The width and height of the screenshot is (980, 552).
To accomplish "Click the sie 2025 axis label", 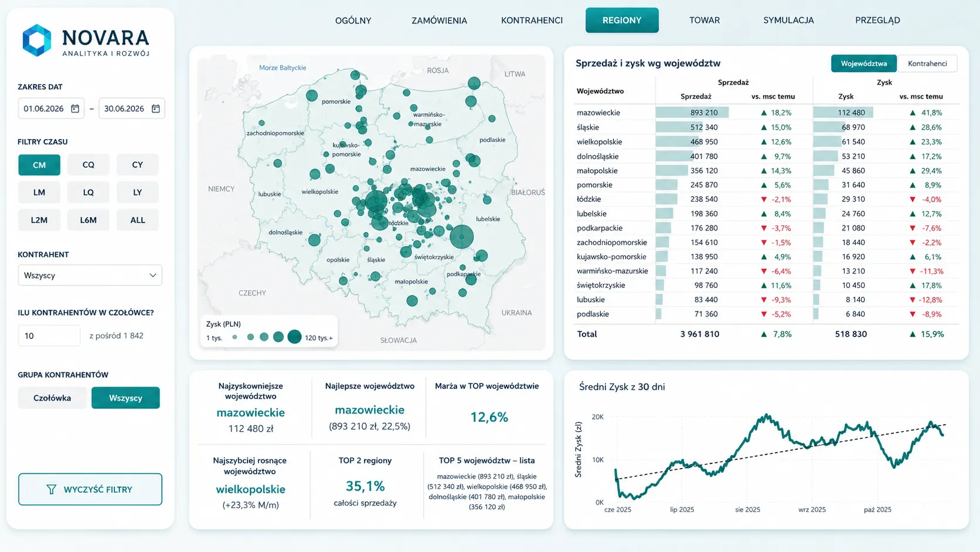I will tap(747, 510).
